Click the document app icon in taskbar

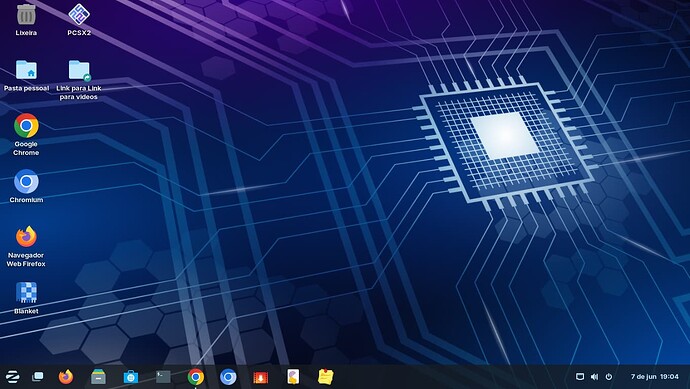click(293, 377)
